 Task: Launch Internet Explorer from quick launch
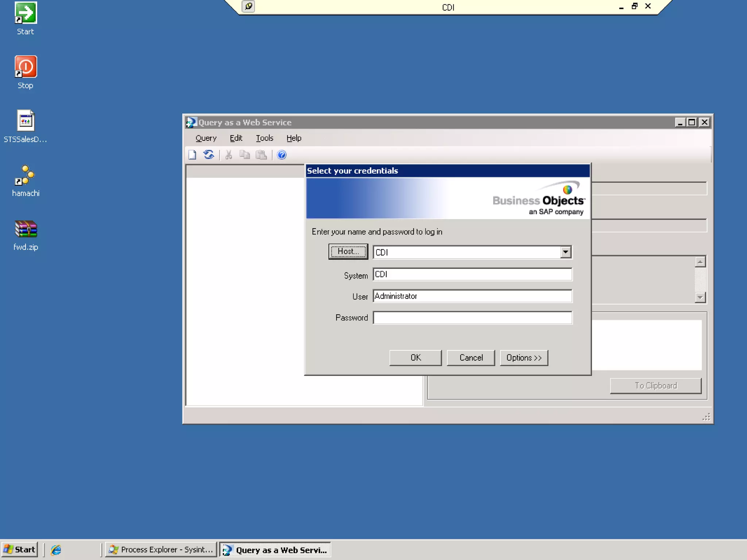pyautogui.click(x=56, y=550)
